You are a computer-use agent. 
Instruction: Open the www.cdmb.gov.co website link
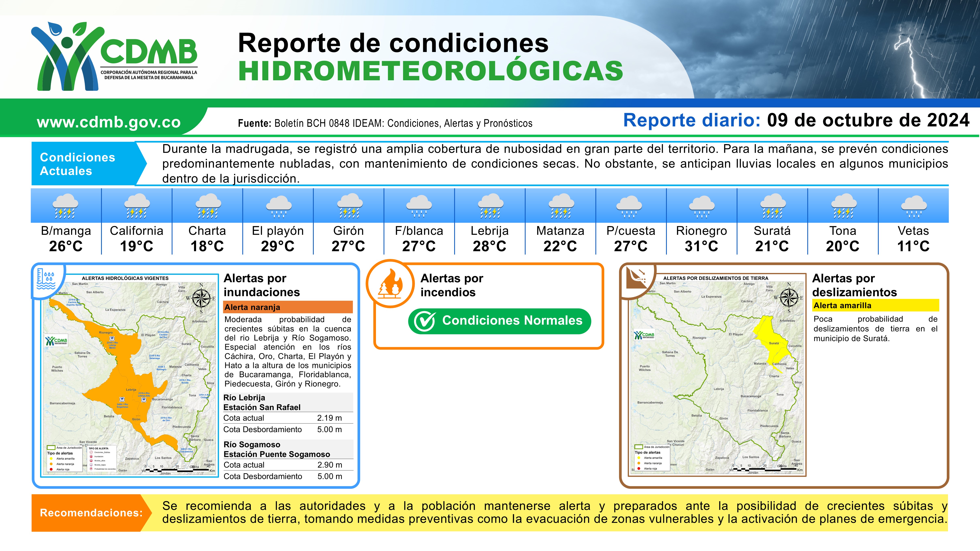click(109, 123)
